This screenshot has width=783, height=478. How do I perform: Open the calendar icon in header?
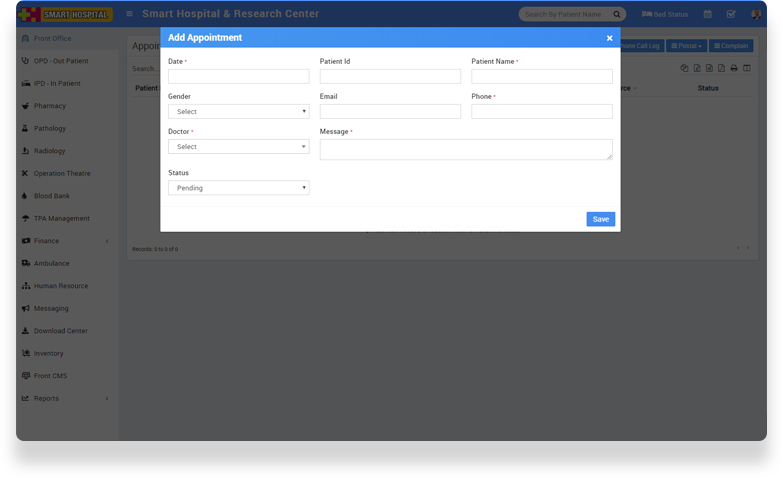pyautogui.click(x=708, y=14)
